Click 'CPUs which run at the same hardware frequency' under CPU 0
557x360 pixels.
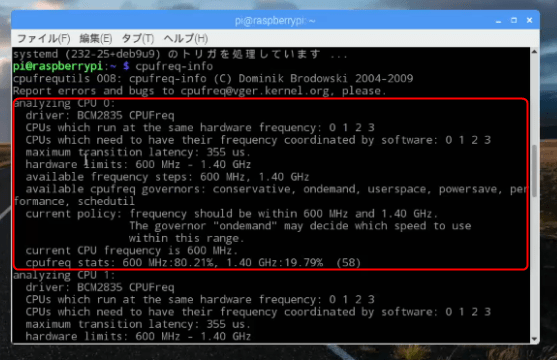pos(200,128)
